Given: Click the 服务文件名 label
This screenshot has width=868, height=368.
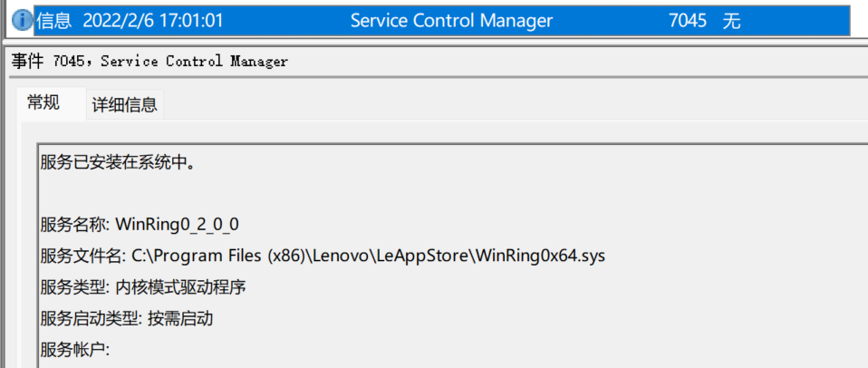Looking at the screenshot, I should 83,257.
